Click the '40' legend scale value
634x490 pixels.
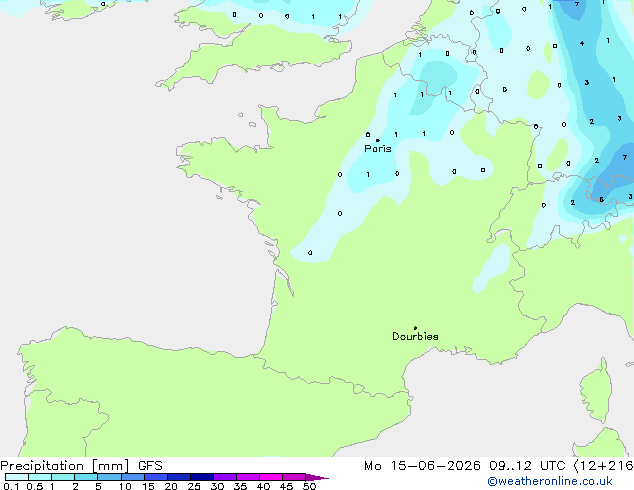pyautogui.click(x=263, y=486)
